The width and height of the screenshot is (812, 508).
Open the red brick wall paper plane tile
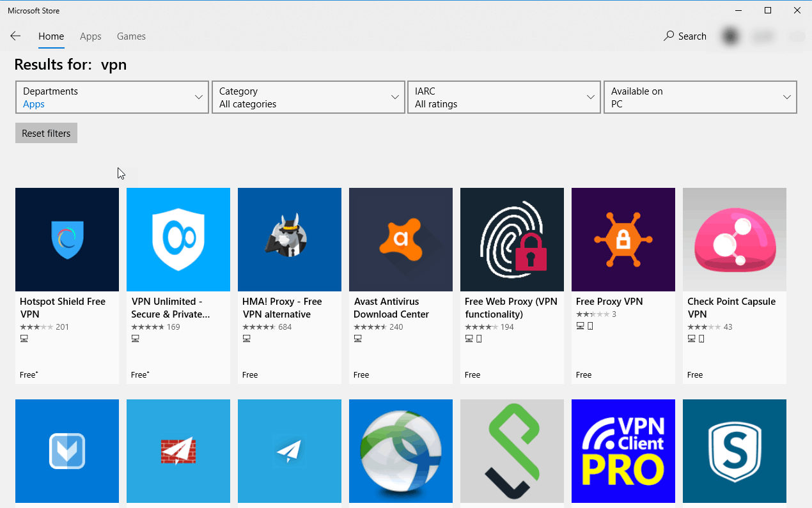pos(178,451)
